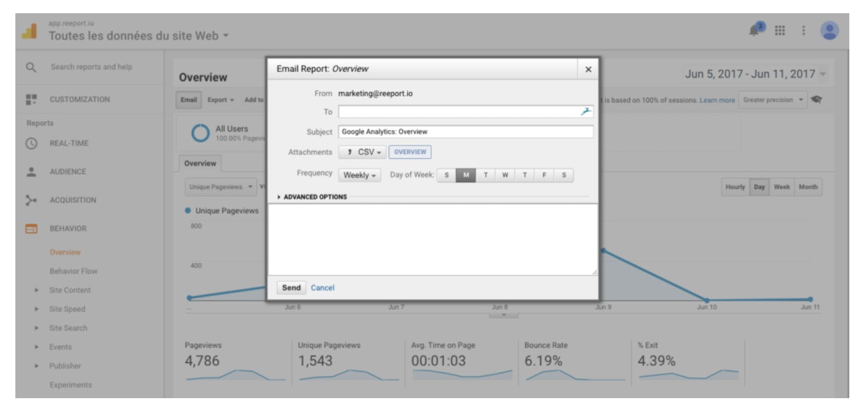This screenshot has height=413, width=868.
Task: Click the Email toolbar button
Action: click(x=188, y=100)
